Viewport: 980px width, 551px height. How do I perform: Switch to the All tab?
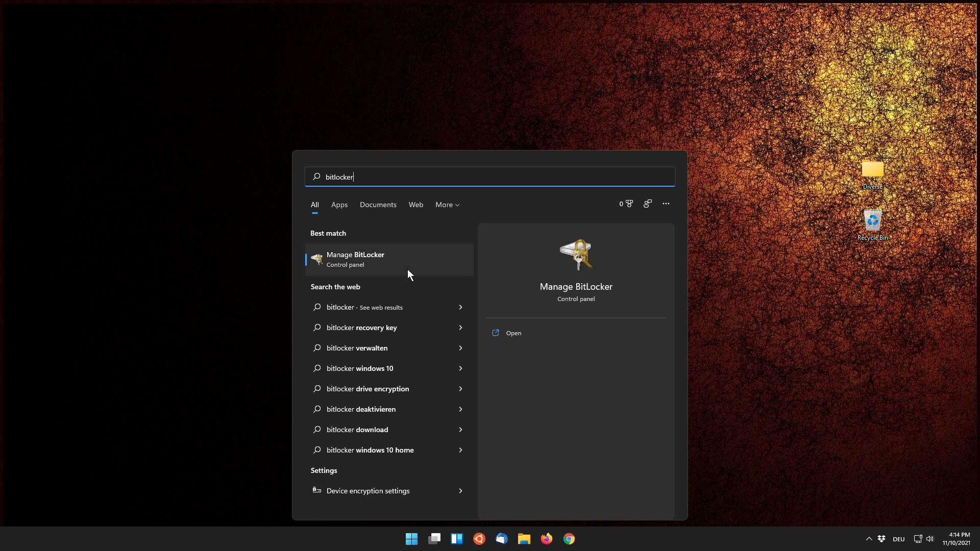pyautogui.click(x=315, y=205)
